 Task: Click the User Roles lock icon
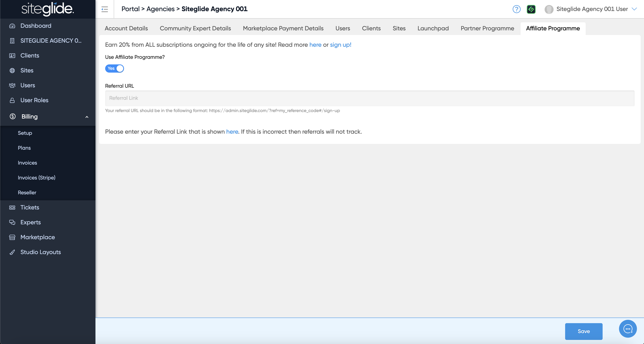point(12,100)
